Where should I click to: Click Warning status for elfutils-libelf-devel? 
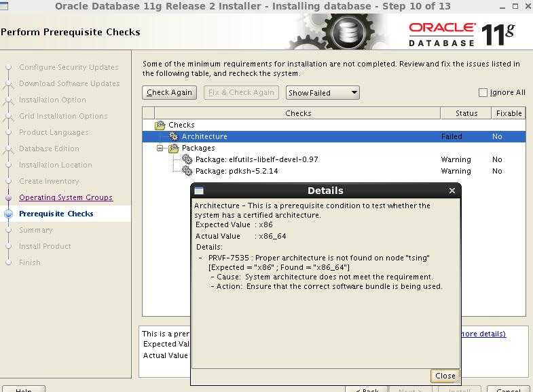pyautogui.click(x=456, y=159)
